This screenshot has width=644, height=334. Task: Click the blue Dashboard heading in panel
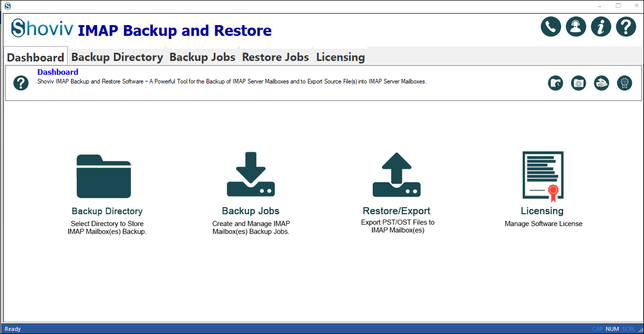click(58, 72)
